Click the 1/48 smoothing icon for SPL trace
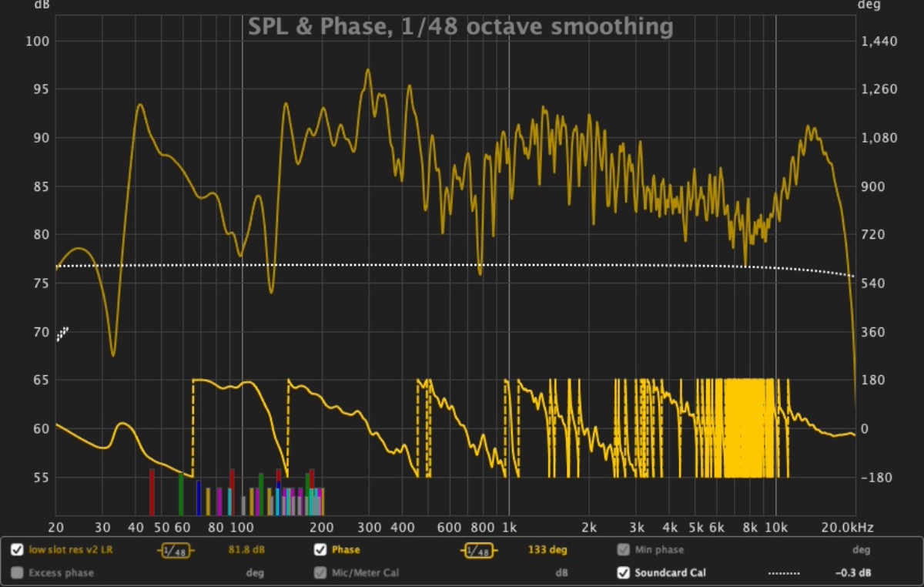924x587 pixels. coord(176,550)
